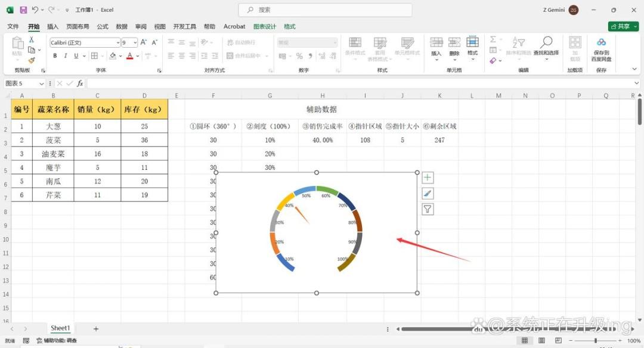Open the Chart Styles paintbrush icon
This screenshot has height=348, width=644.
(x=427, y=193)
